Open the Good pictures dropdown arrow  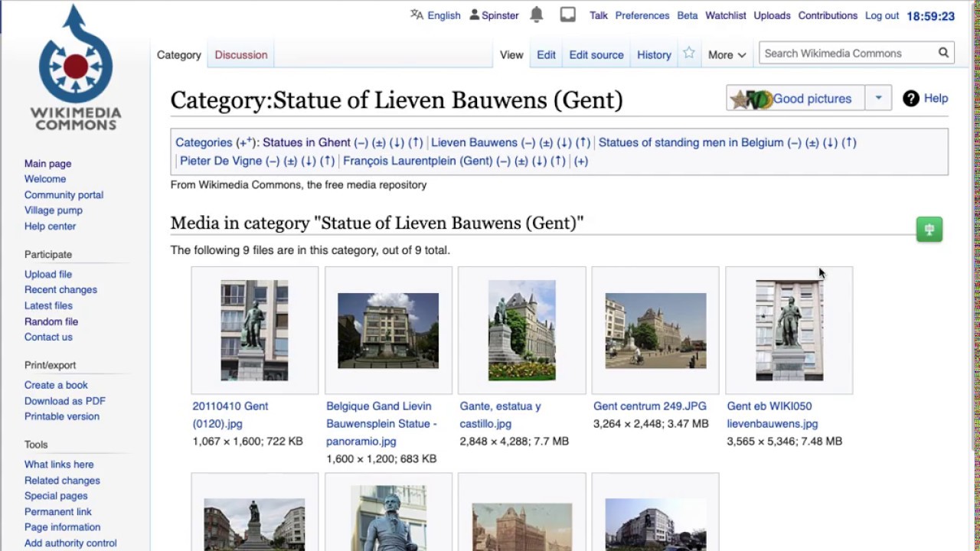pos(878,98)
